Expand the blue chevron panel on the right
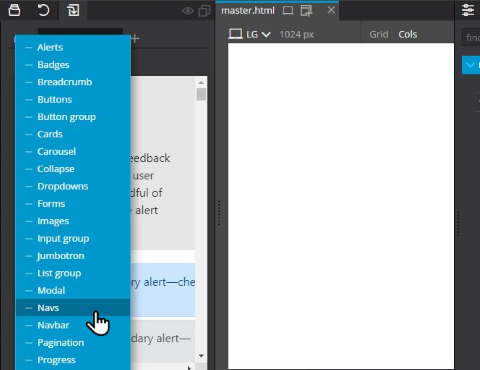 (471, 65)
